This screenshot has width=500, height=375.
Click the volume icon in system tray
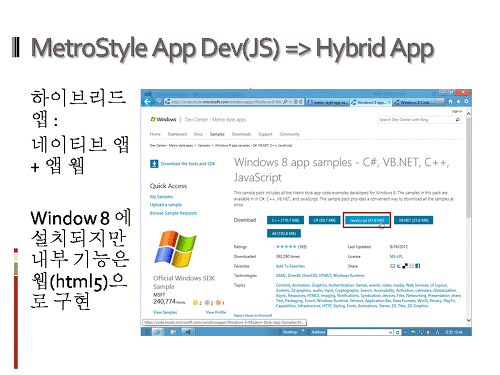click(428, 332)
